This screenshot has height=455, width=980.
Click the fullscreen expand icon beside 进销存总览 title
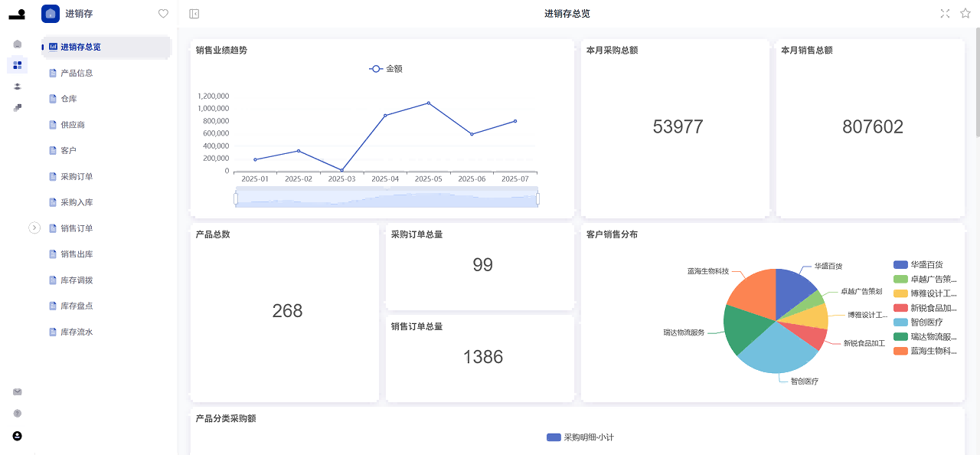click(945, 13)
